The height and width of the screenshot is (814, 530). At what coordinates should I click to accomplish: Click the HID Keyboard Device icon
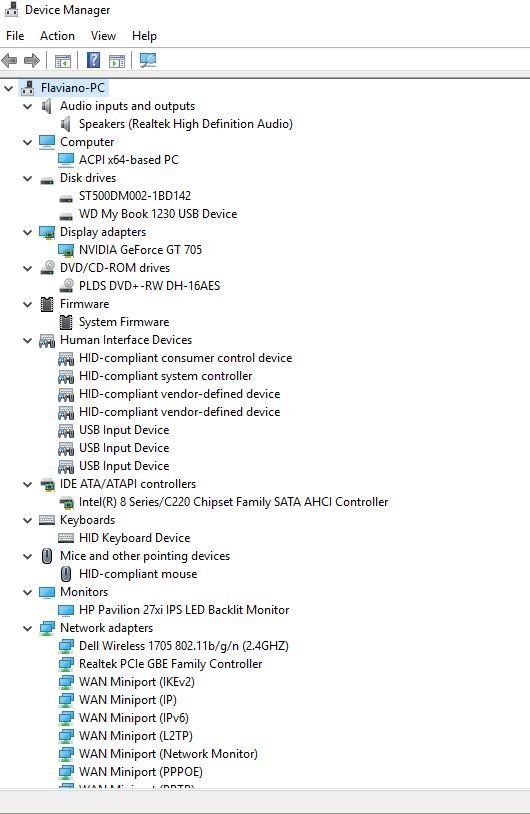pos(66,538)
